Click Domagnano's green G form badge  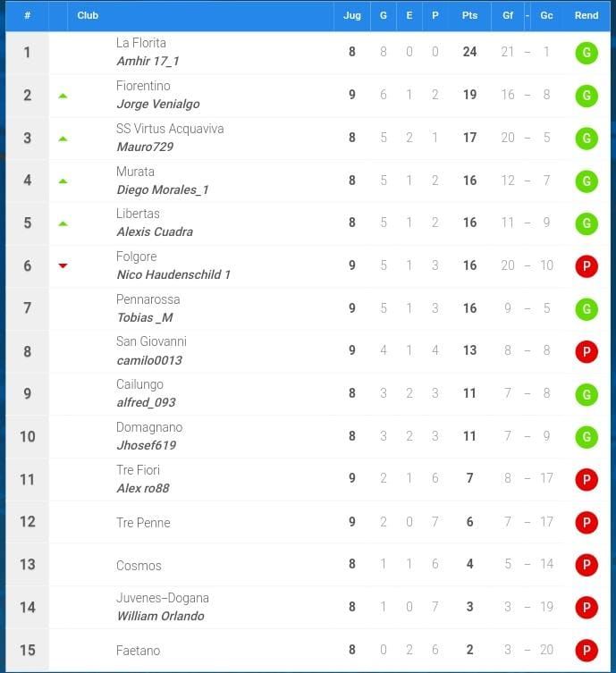pos(586,437)
